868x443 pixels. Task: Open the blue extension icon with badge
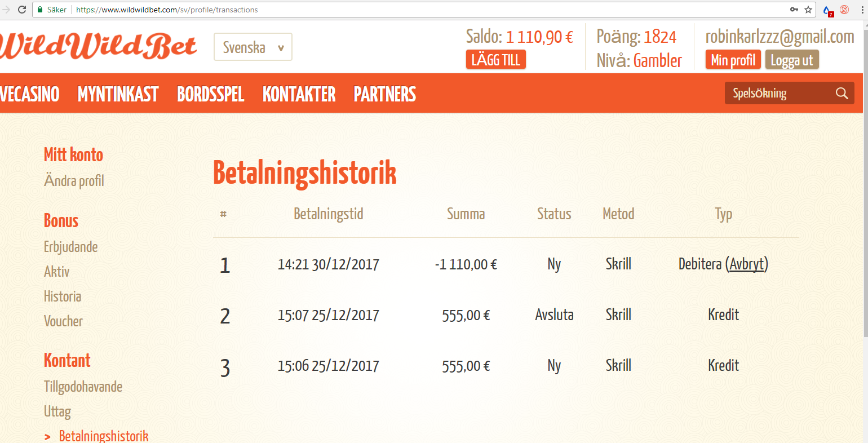point(827,10)
